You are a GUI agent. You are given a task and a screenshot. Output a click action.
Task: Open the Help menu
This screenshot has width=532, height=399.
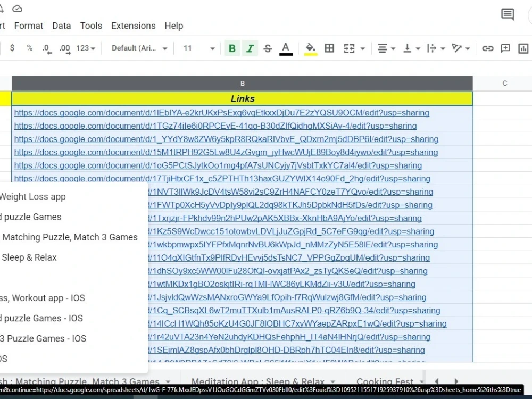point(174,26)
